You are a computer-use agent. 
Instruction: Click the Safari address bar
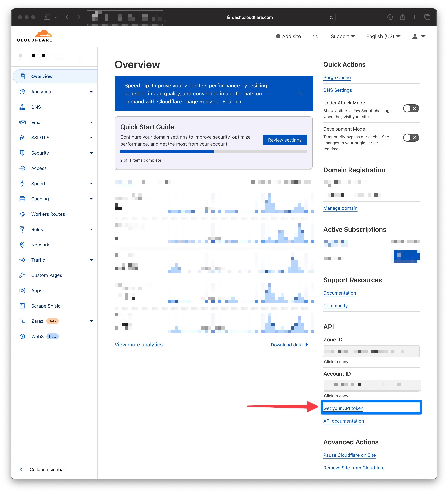249,17
